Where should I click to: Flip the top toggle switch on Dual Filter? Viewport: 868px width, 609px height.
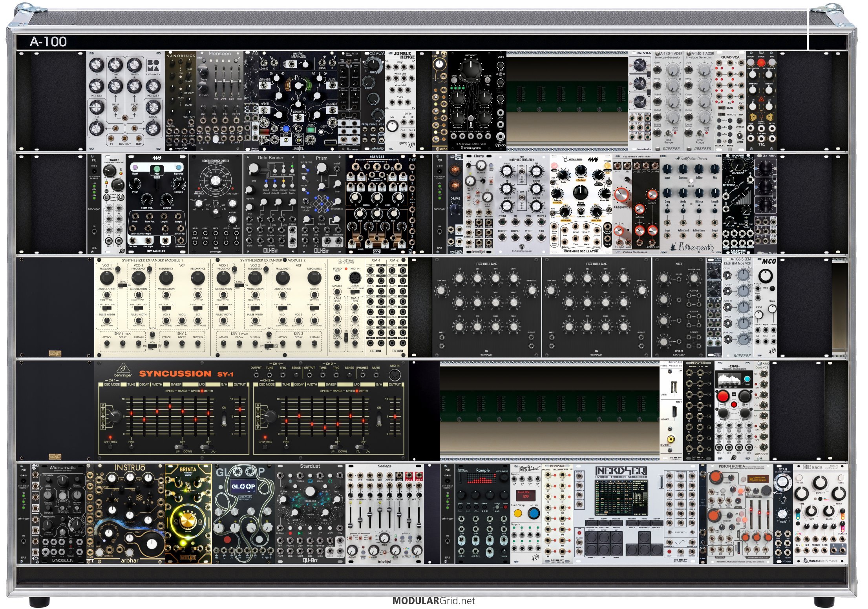point(349,62)
